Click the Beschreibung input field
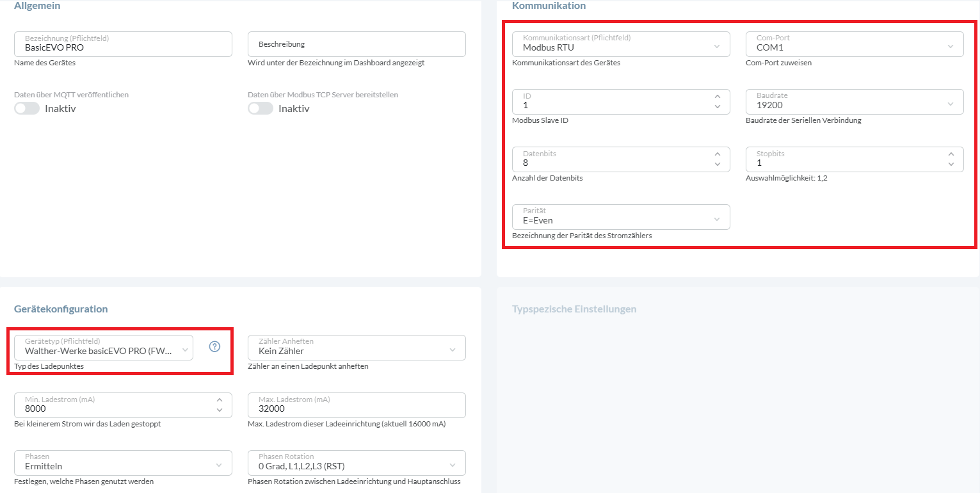Image resolution: width=980 pixels, height=493 pixels. (357, 44)
